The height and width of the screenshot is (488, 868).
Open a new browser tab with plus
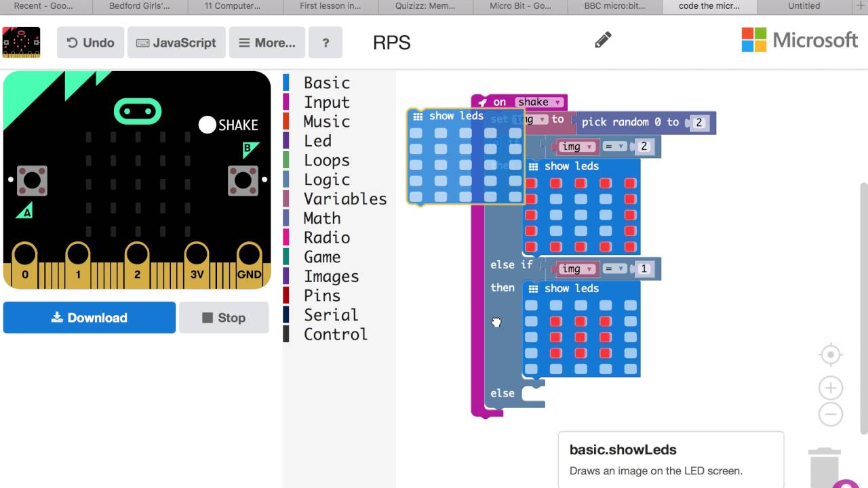[x=862, y=6]
